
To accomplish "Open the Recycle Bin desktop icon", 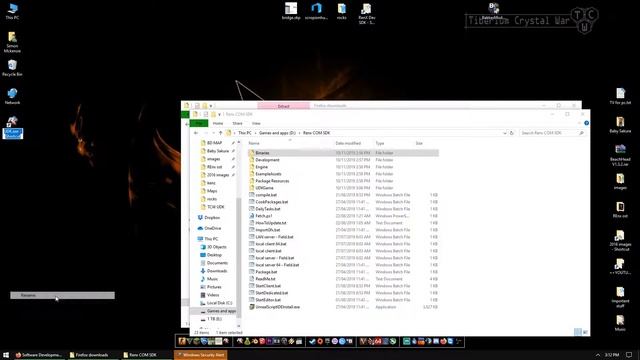I will (12, 68).
